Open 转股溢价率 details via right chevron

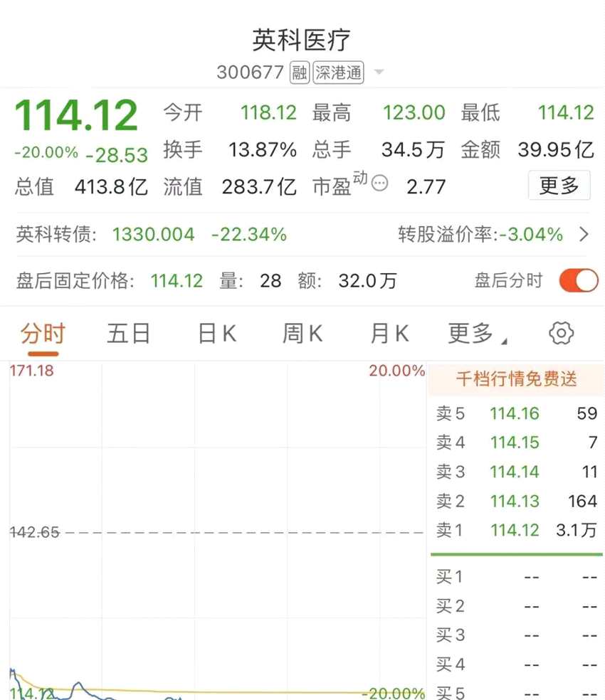point(585,235)
